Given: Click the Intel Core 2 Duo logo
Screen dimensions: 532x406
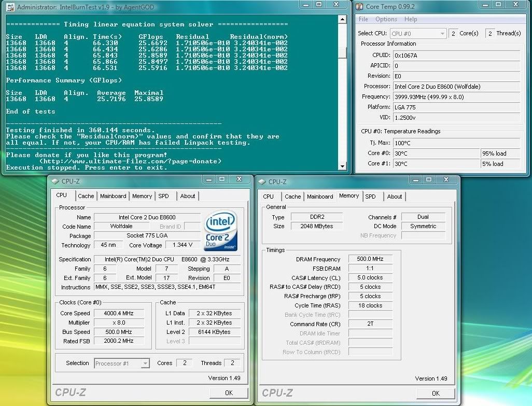Looking at the screenshot, I should pos(221,231).
